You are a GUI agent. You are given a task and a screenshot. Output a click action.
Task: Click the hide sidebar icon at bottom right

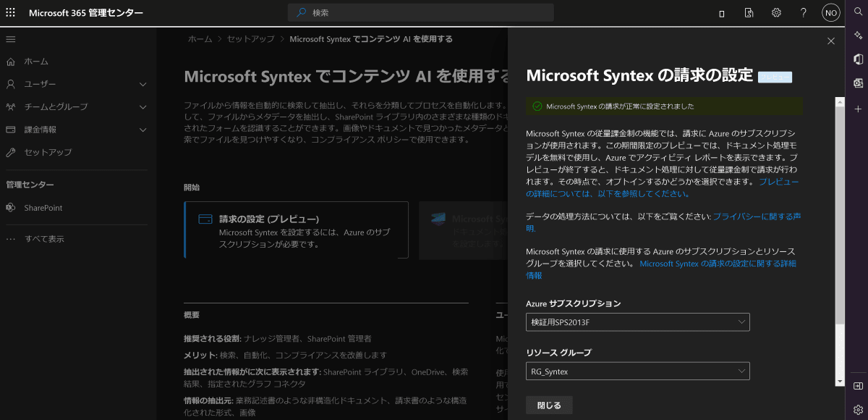(x=858, y=386)
